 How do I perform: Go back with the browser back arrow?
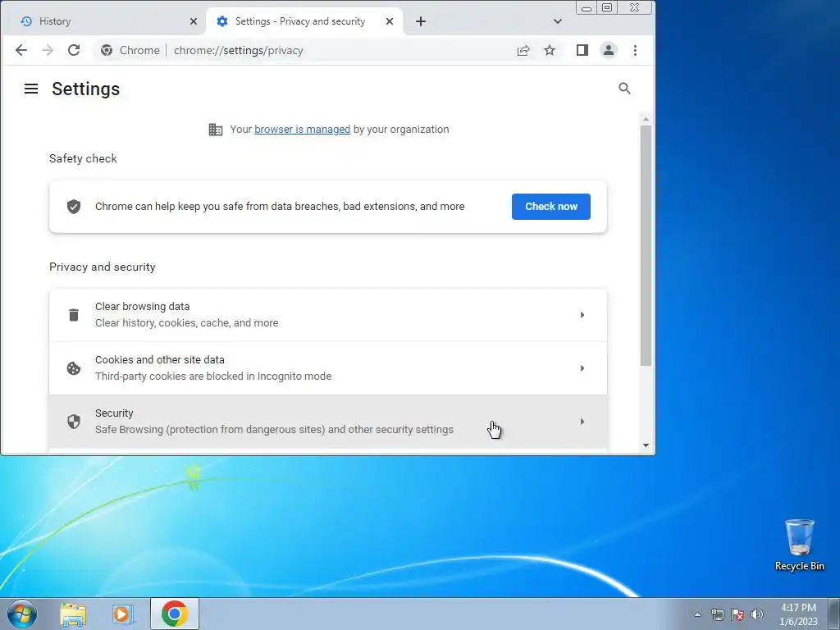click(21, 50)
